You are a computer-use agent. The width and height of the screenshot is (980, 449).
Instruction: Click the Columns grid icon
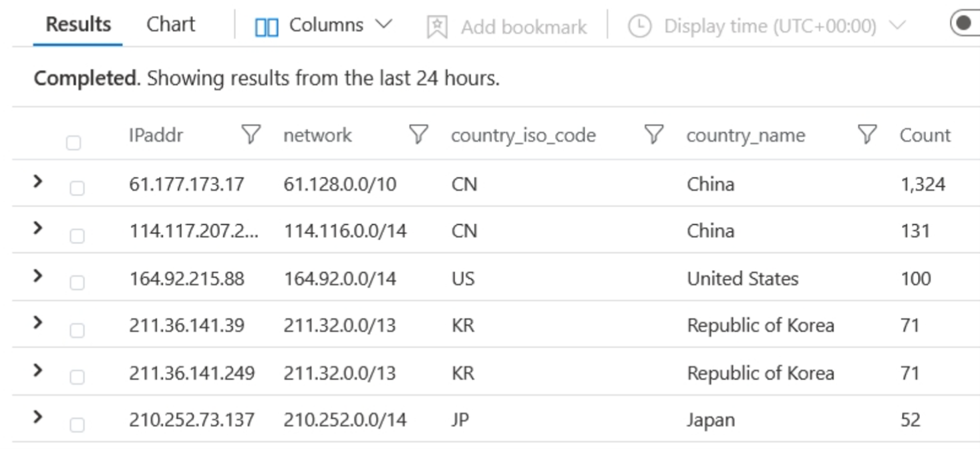coord(267,27)
